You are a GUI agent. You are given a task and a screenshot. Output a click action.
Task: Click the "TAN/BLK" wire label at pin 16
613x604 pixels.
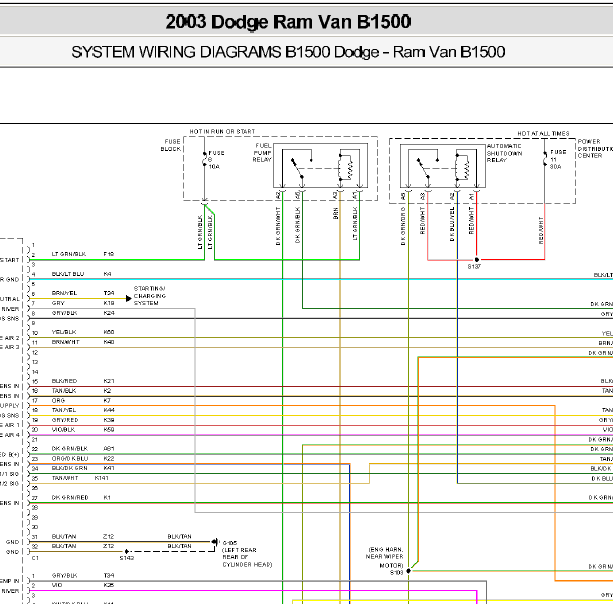click(x=64, y=391)
